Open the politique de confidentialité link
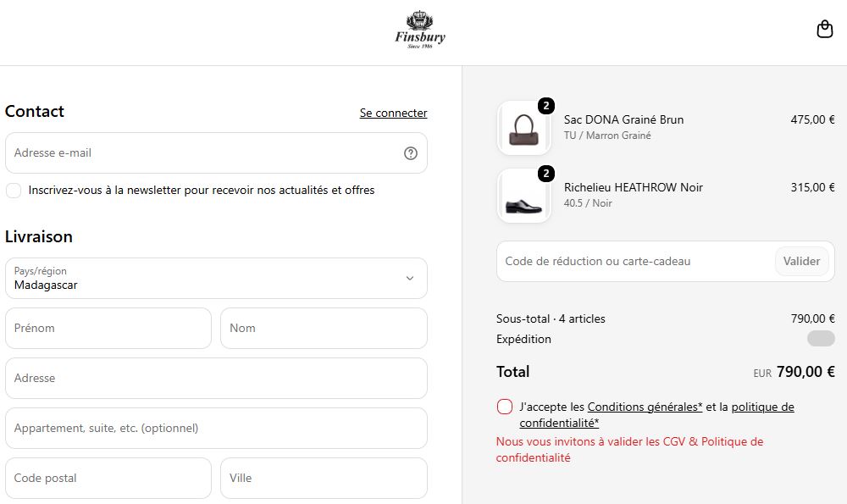The width and height of the screenshot is (847, 504). [x=657, y=415]
